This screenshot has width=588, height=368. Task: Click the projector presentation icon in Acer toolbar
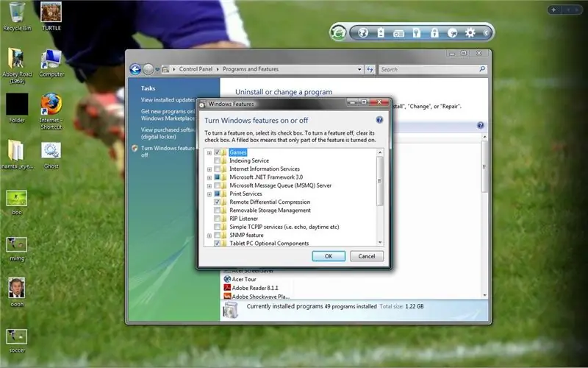pos(398,33)
